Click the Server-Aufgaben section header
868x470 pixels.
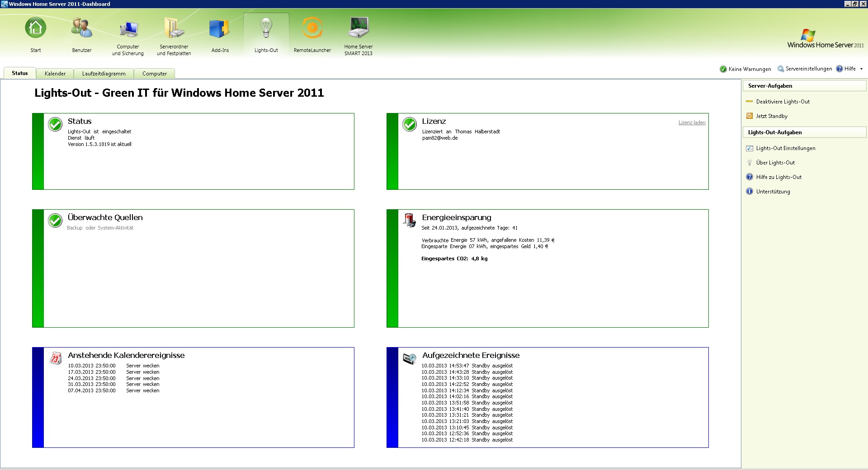804,86
